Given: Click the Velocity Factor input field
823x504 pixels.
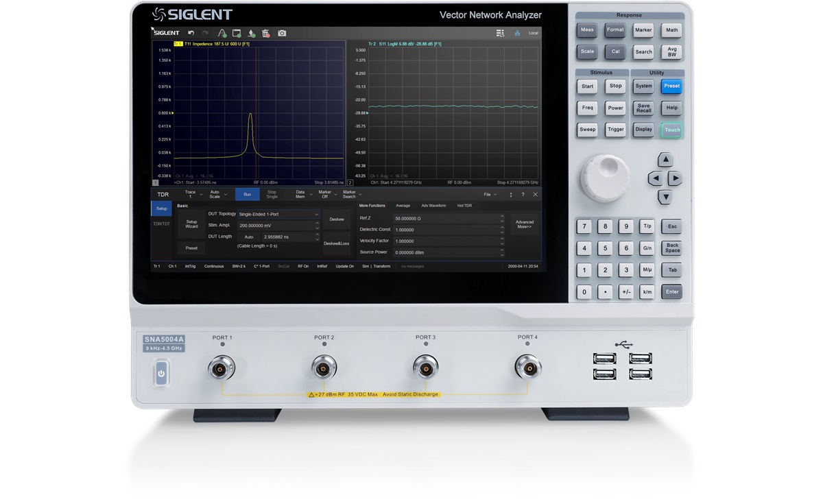Looking at the screenshot, I should coord(449,241).
